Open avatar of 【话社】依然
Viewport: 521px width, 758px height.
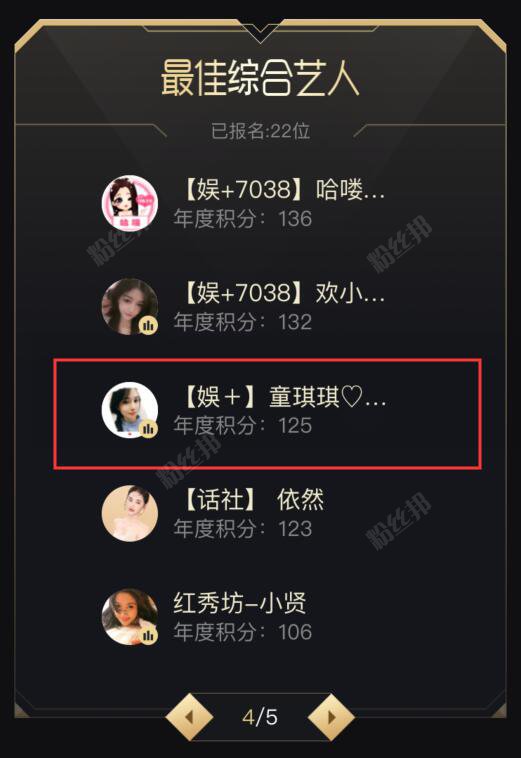click(130, 513)
